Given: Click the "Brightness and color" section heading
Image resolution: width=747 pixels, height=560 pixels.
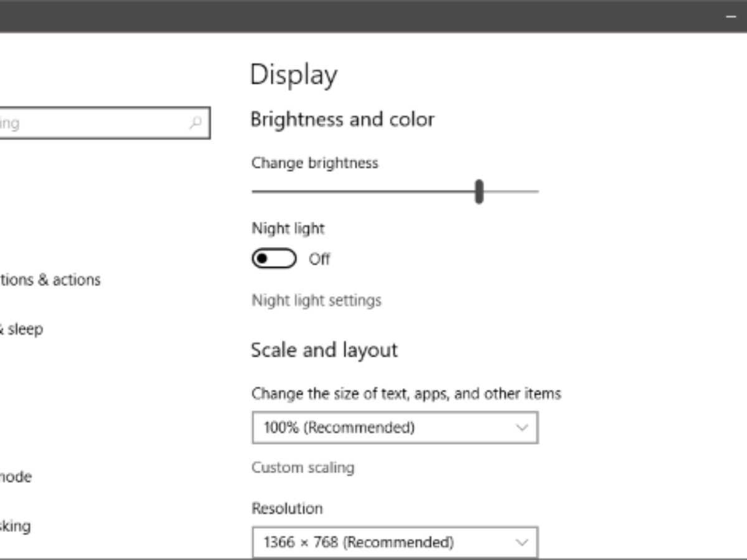Looking at the screenshot, I should [342, 119].
